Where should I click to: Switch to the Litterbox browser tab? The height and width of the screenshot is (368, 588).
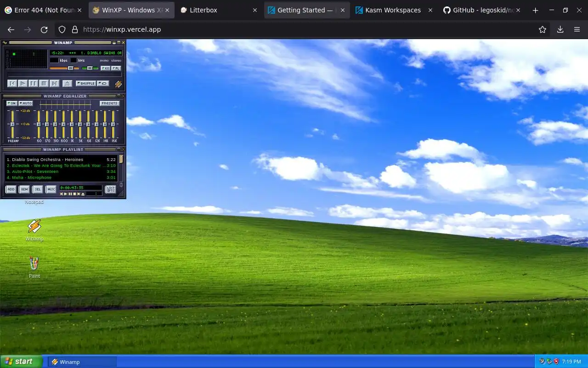[220, 10]
